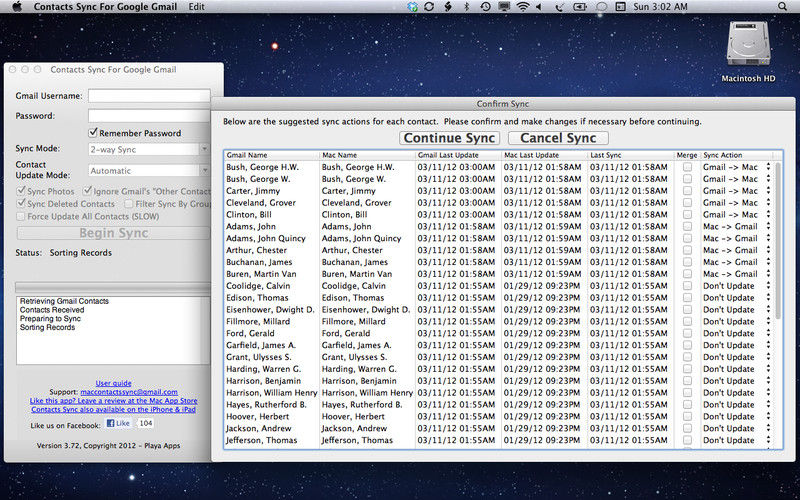Click the phone handset menu bar icon
This screenshot has height=500, width=800.
(559, 7)
